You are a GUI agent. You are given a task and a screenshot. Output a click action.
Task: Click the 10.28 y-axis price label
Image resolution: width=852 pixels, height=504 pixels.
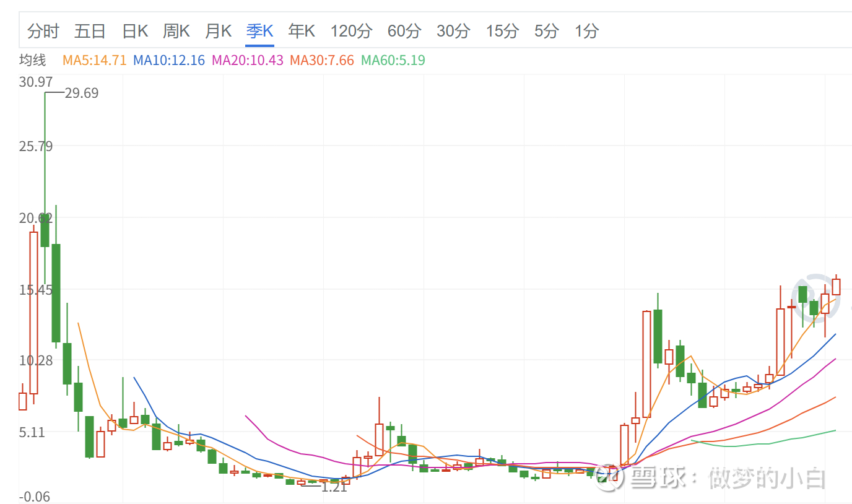click(x=36, y=360)
